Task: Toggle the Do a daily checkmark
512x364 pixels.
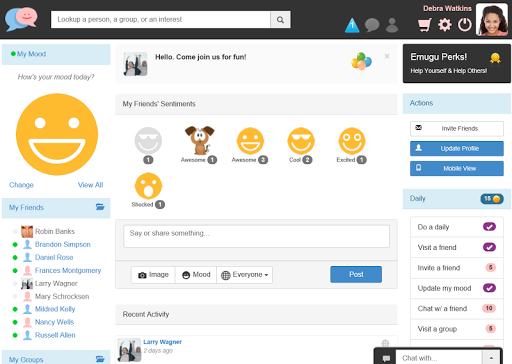Action: click(x=489, y=227)
